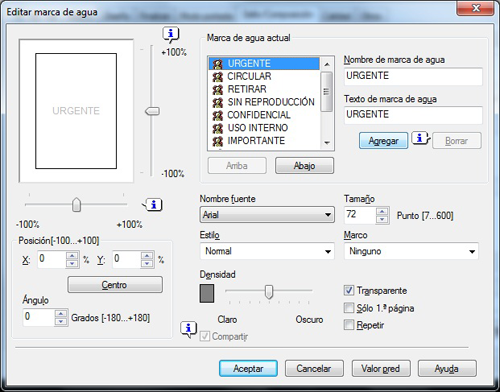Image resolution: width=500 pixels, height=392 pixels.
Task: Click the watermark icon beside USO INTERNO
Action: click(218, 128)
